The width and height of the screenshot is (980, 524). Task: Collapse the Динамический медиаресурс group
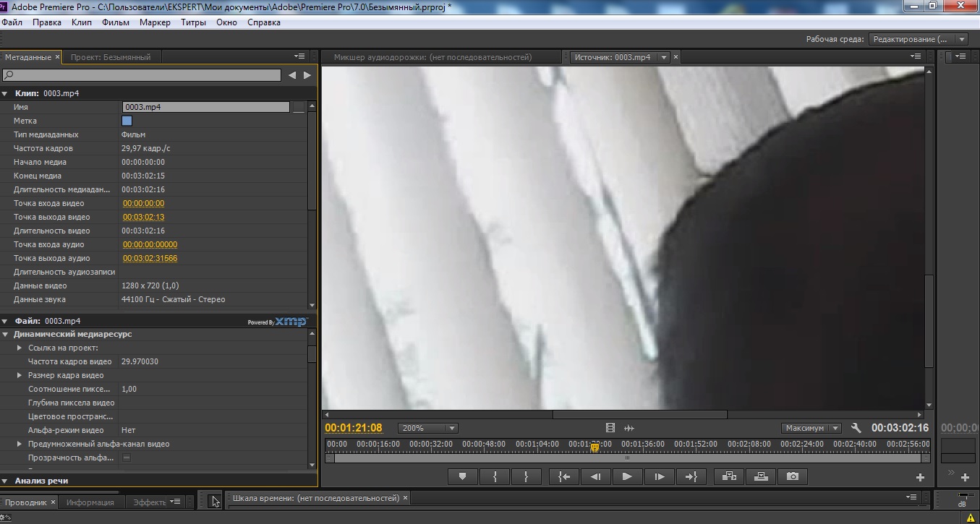pyautogui.click(x=5, y=335)
